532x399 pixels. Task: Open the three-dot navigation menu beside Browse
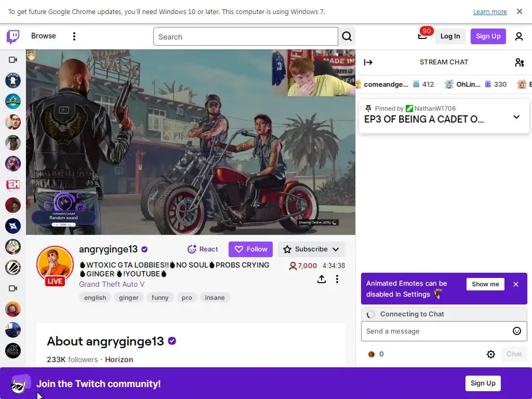74,36
